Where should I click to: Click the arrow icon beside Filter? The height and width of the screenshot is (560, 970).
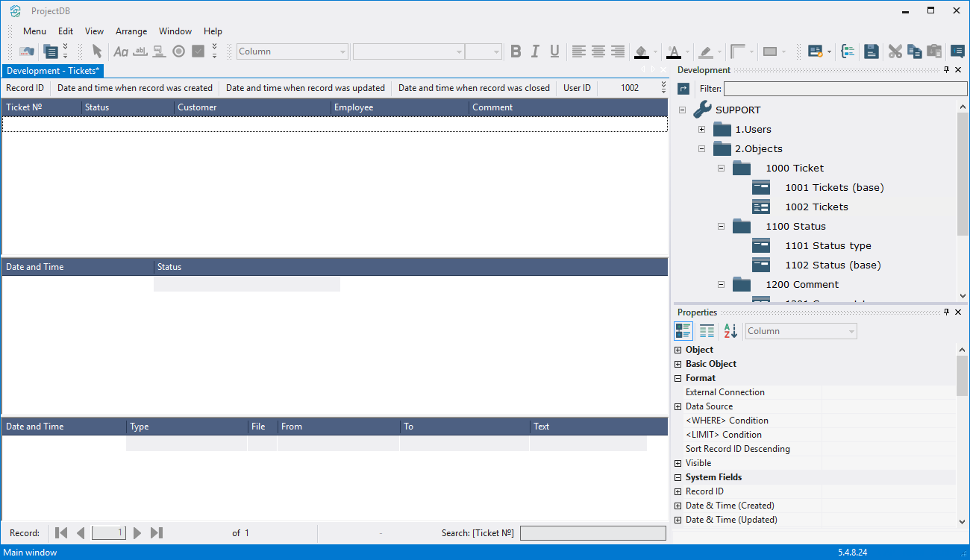pyautogui.click(x=683, y=89)
